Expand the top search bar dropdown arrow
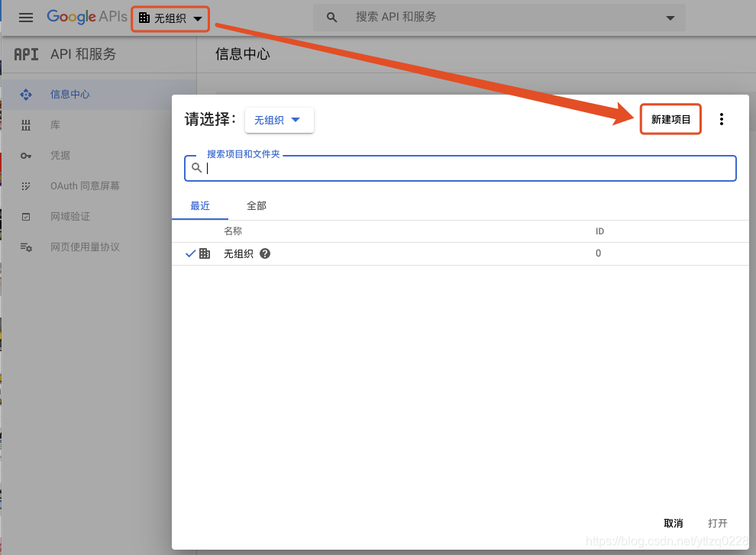 [x=670, y=18]
